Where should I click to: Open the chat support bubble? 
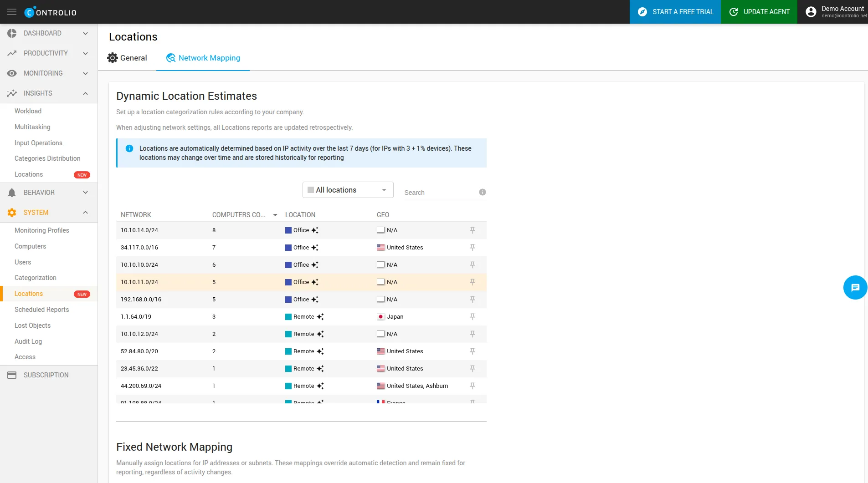[x=855, y=288]
